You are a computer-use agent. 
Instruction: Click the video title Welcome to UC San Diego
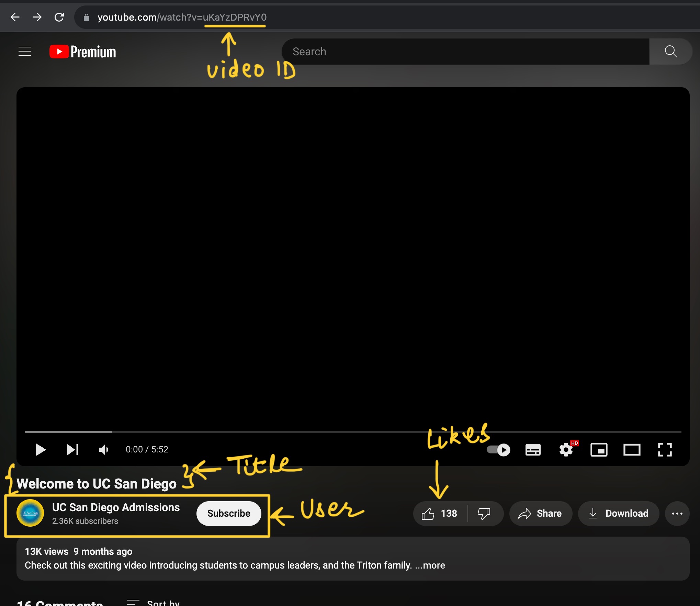coord(97,483)
